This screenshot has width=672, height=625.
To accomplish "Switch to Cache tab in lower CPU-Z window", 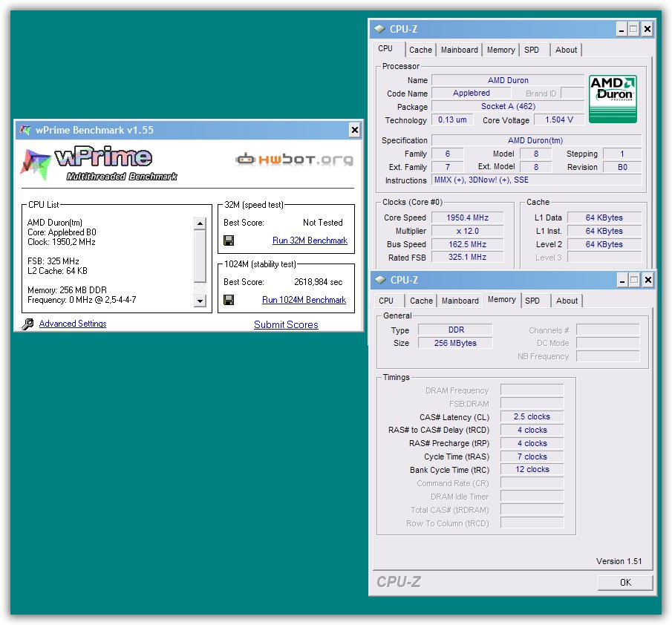I will (x=421, y=301).
